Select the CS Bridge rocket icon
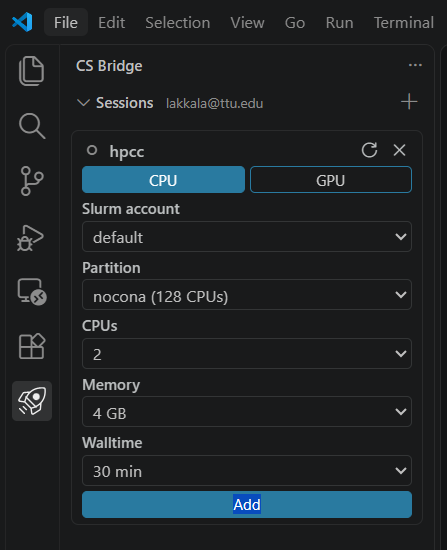 point(32,401)
